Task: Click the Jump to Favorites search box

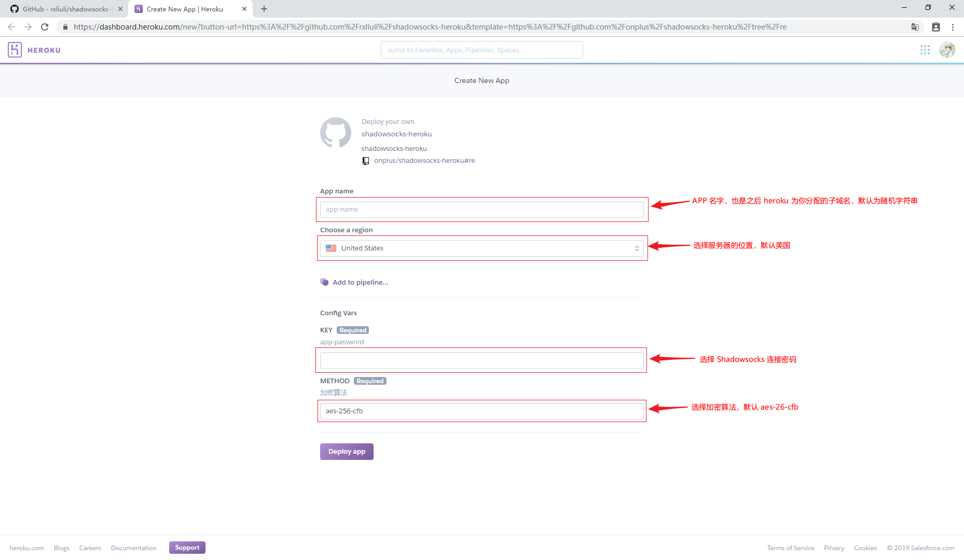Action: coord(482,50)
